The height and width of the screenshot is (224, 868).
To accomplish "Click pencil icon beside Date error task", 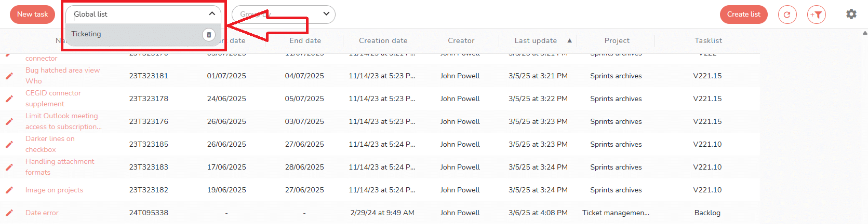I will pos(9,213).
